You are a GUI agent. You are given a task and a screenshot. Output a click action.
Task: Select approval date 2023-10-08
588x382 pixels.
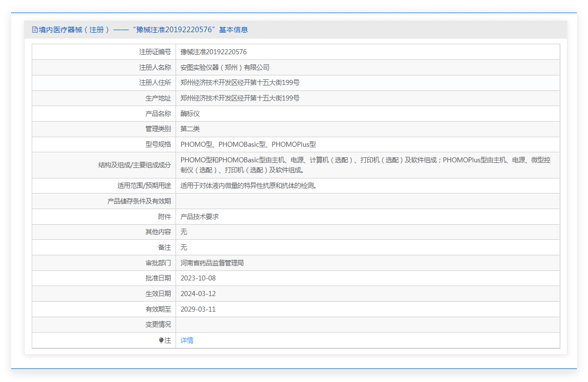(x=198, y=278)
